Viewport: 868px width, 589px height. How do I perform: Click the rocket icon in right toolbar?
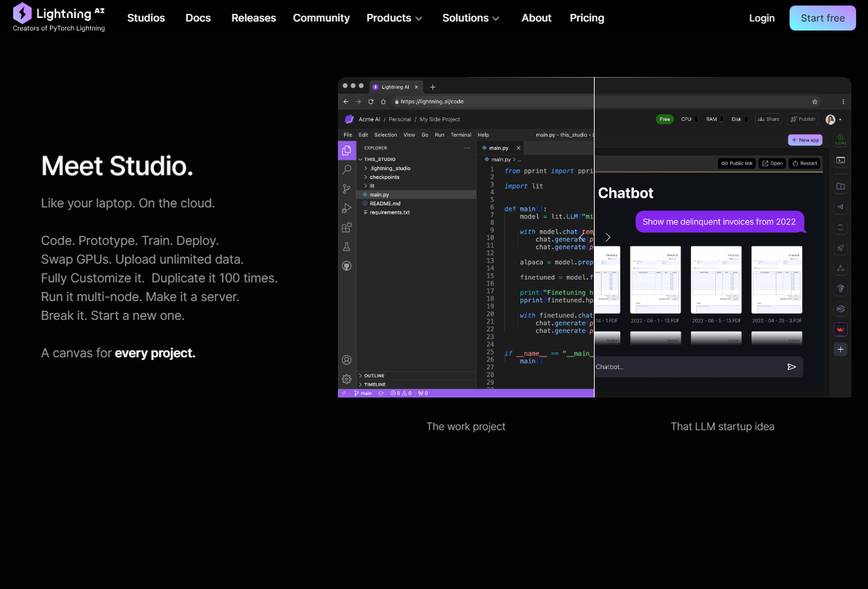[840, 248]
